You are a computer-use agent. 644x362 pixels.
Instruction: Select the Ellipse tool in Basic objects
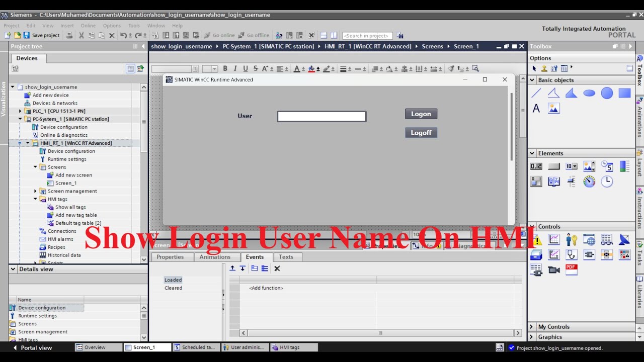pyautogui.click(x=589, y=93)
